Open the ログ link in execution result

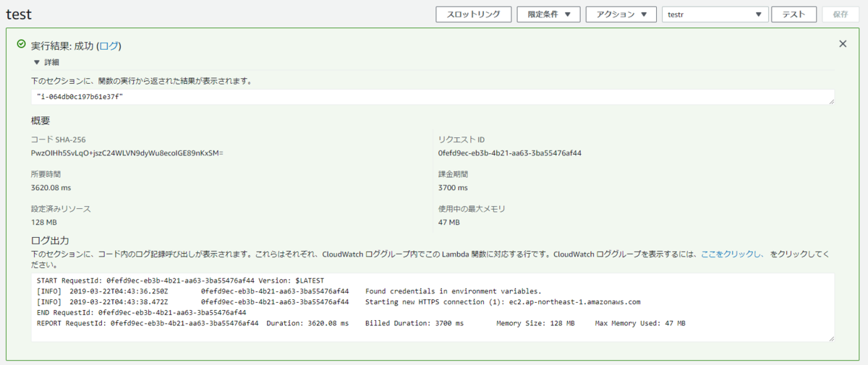pyautogui.click(x=109, y=46)
